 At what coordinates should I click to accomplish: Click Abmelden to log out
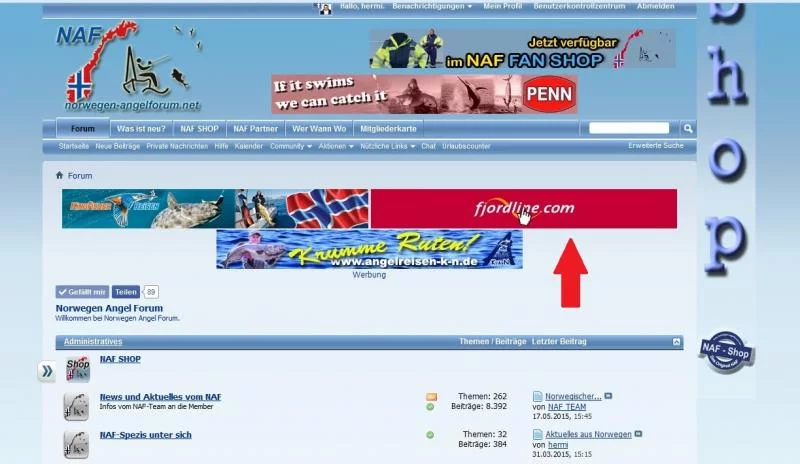pos(656,6)
